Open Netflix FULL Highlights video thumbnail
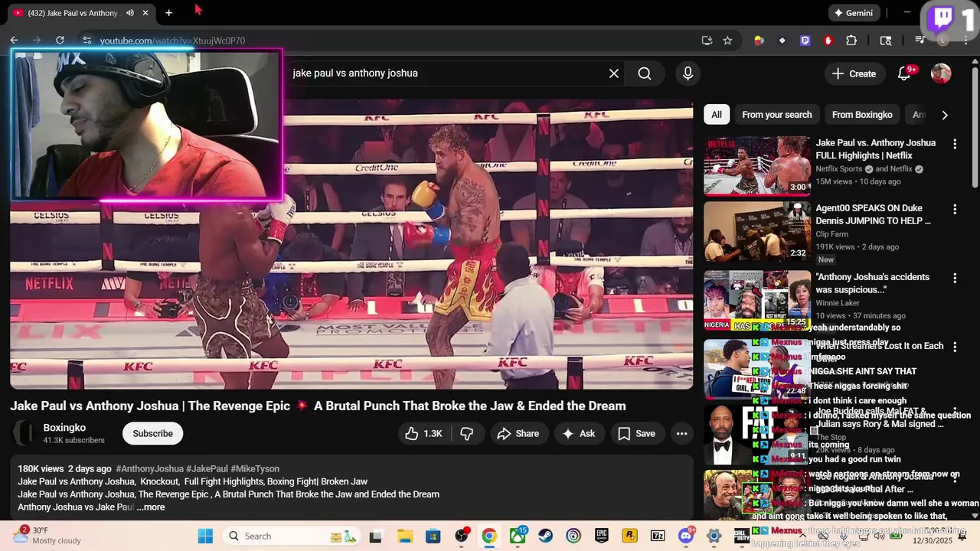Viewport: 980px width, 551px height. tap(757, 167)
